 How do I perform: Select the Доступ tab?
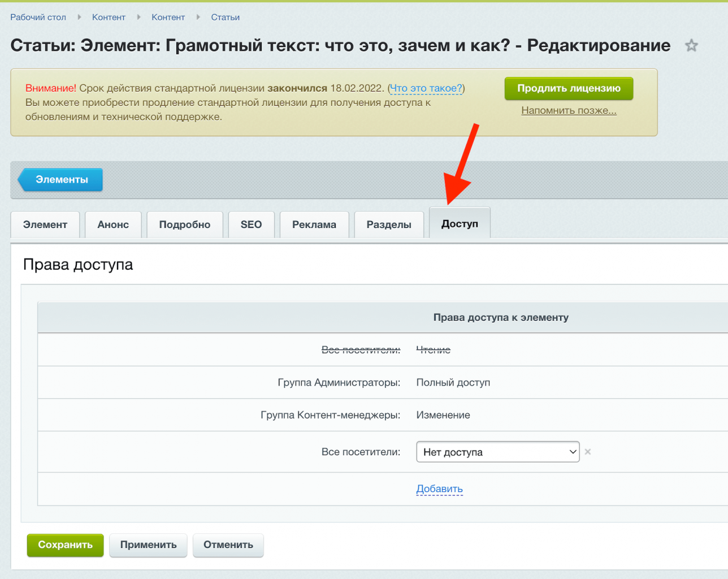460,223
